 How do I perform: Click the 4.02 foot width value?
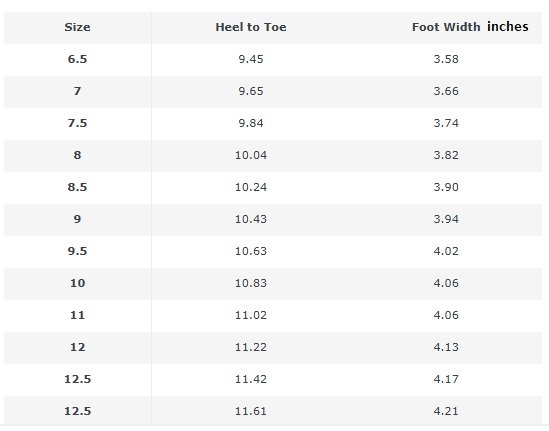click(x=446, y=251)
